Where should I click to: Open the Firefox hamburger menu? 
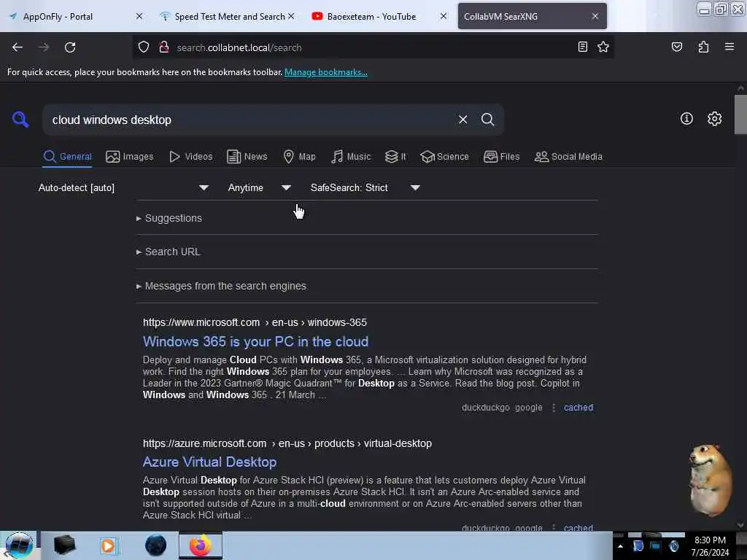point(729,47)
